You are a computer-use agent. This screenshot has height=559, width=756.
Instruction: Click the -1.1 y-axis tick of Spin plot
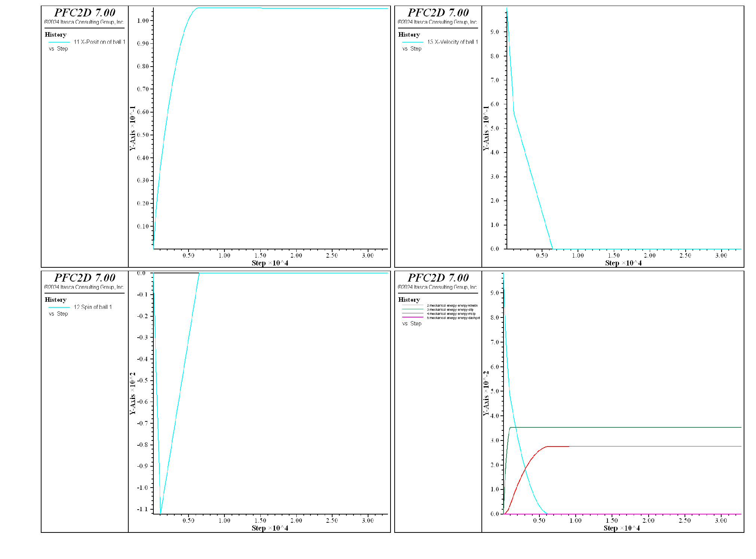coord(142,509)
